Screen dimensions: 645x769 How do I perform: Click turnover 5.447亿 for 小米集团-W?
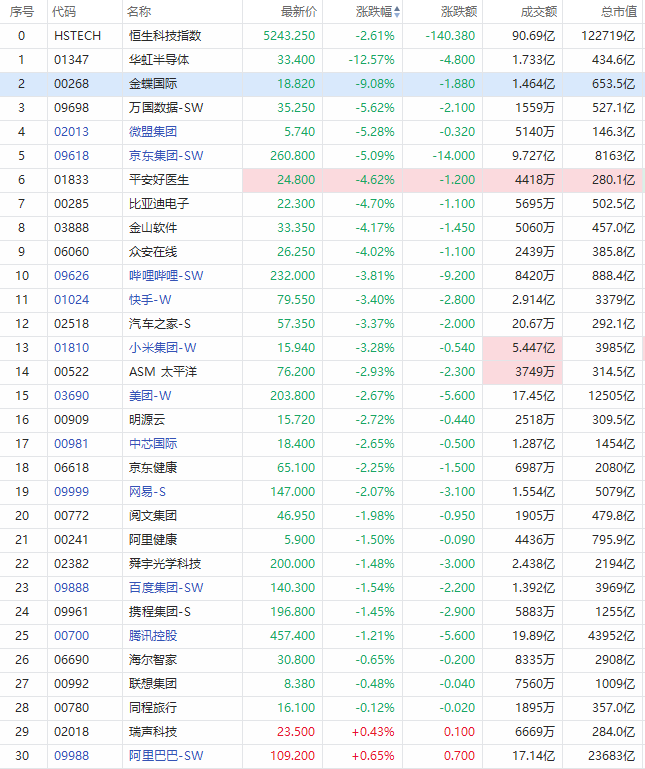[533, 348]
